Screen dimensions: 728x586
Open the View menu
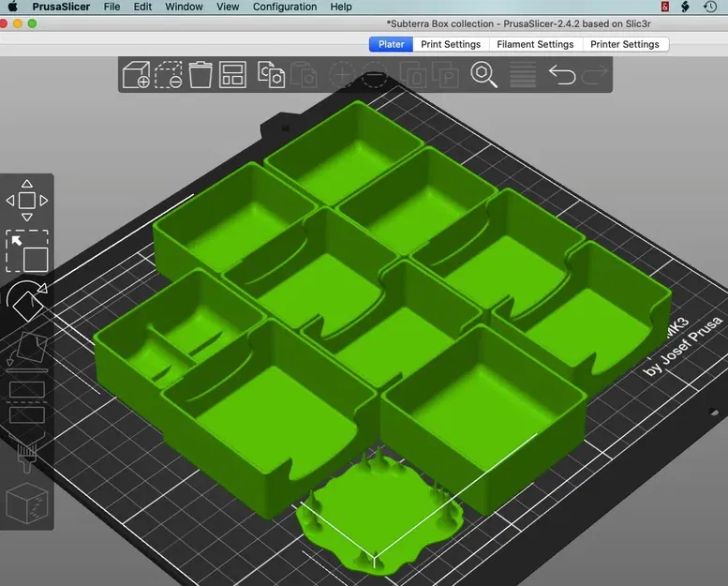228,7
